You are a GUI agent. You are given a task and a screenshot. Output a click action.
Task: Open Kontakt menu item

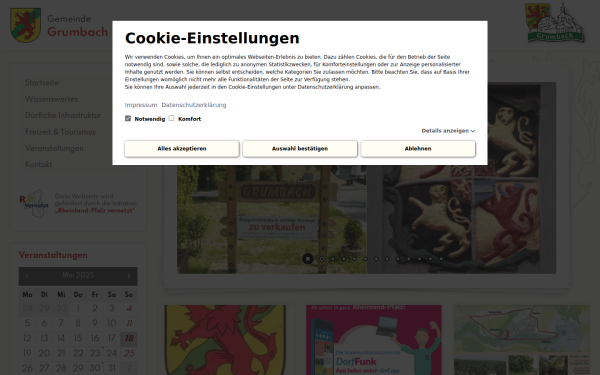[x=39, y=164]
